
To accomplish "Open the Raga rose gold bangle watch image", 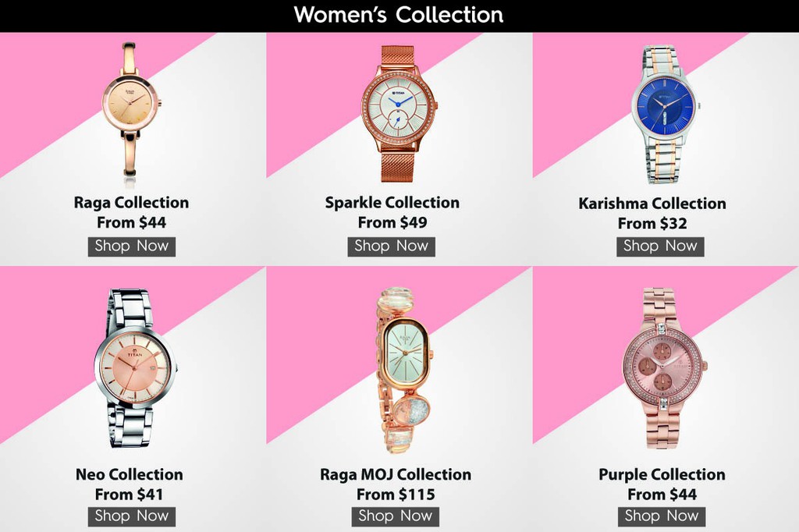I will (131, 113).
